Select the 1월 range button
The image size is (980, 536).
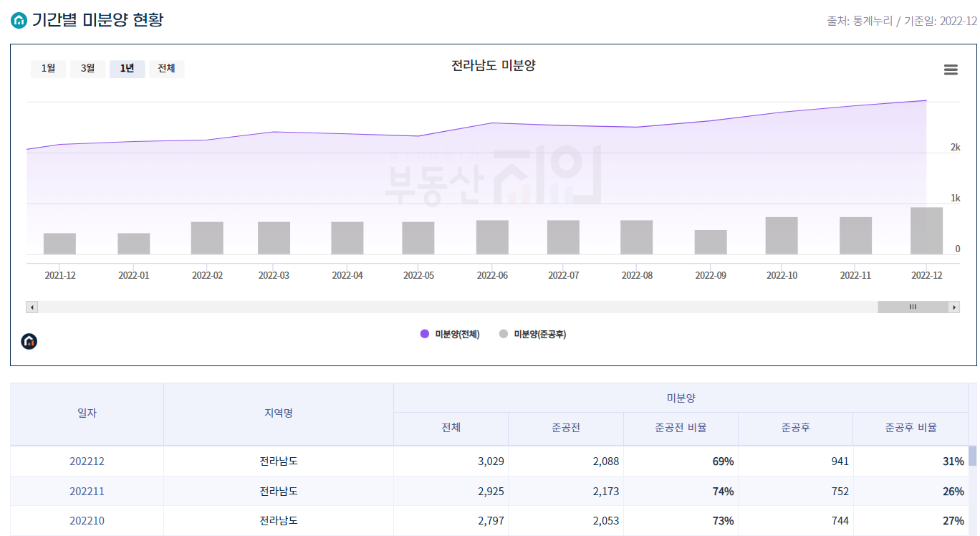[x=48, y=69]
